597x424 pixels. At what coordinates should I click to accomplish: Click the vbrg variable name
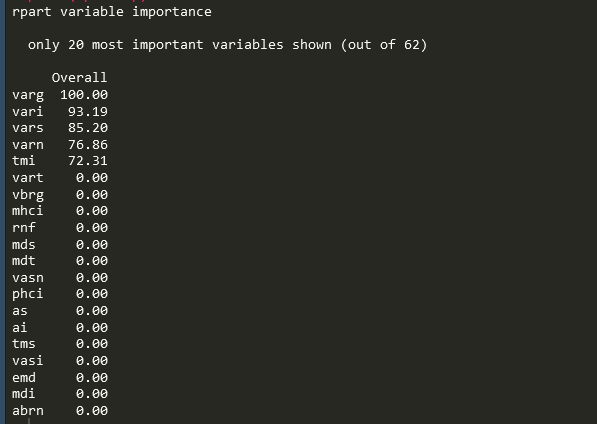pyautogui.click(x=27, y=194)
